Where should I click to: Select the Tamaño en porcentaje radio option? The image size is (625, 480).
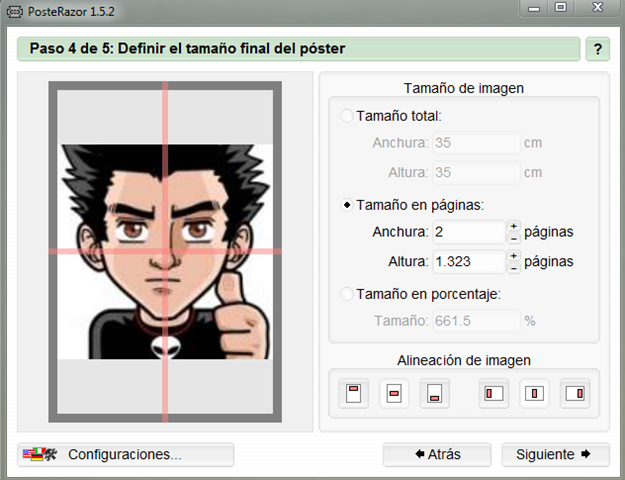click(x=346, y=294)
